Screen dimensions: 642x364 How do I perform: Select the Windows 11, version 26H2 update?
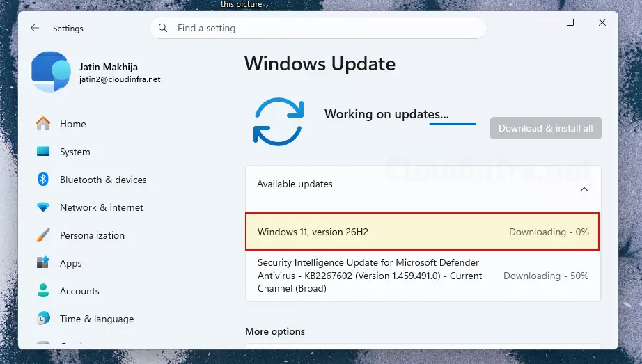[422, 231]
